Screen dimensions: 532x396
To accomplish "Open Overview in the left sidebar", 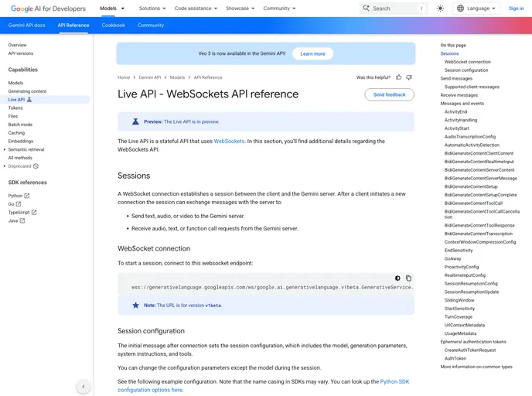I will [x=17, y=45].
